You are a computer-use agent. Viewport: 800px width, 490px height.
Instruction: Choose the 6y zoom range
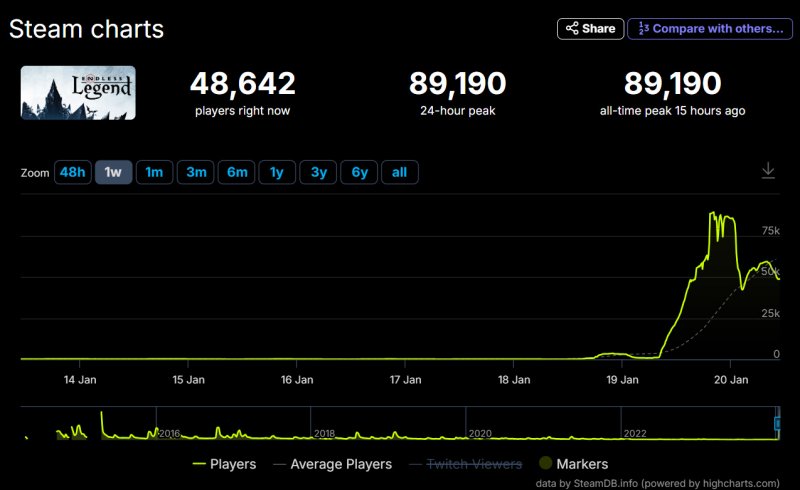[359, 172]
